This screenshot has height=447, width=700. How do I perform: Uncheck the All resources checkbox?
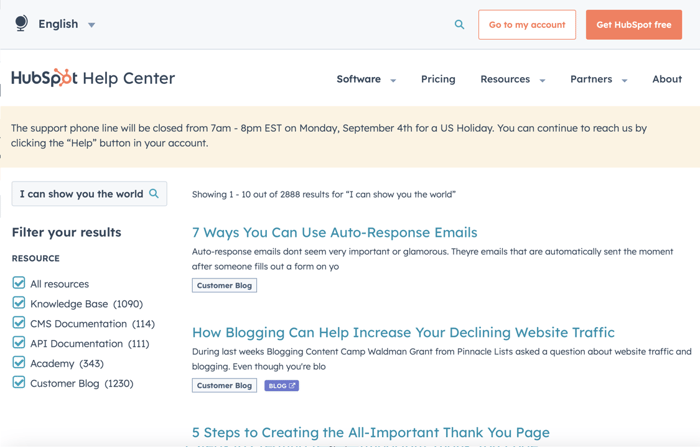click(x=19, y=283)
